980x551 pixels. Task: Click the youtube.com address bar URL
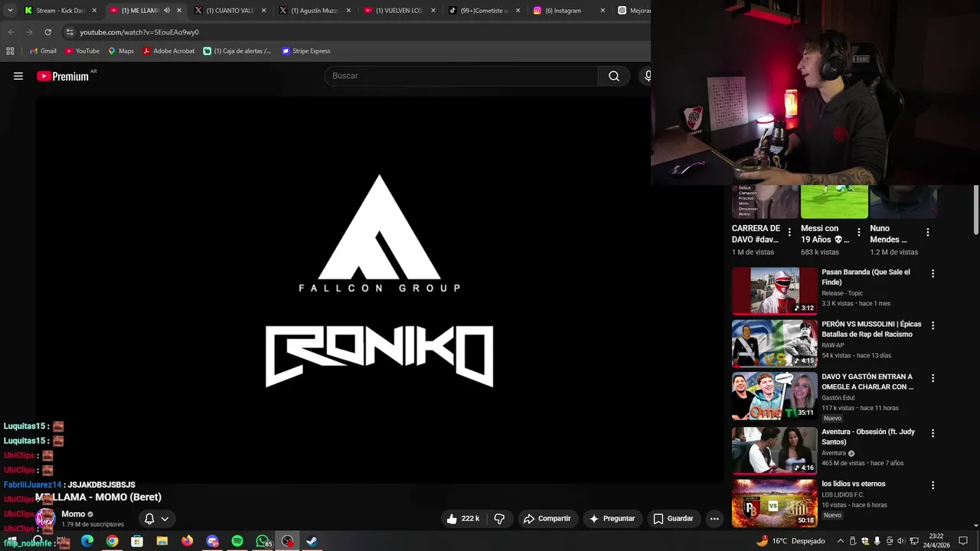click(x=139, y=32)
